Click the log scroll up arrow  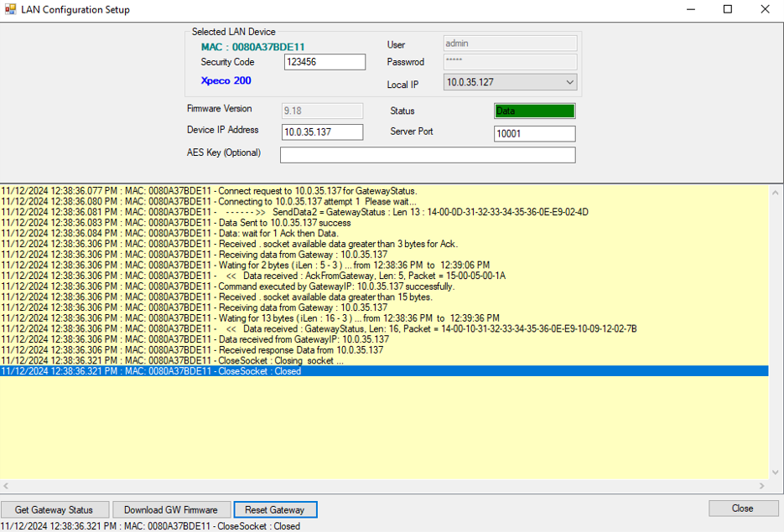click(776, 194)
